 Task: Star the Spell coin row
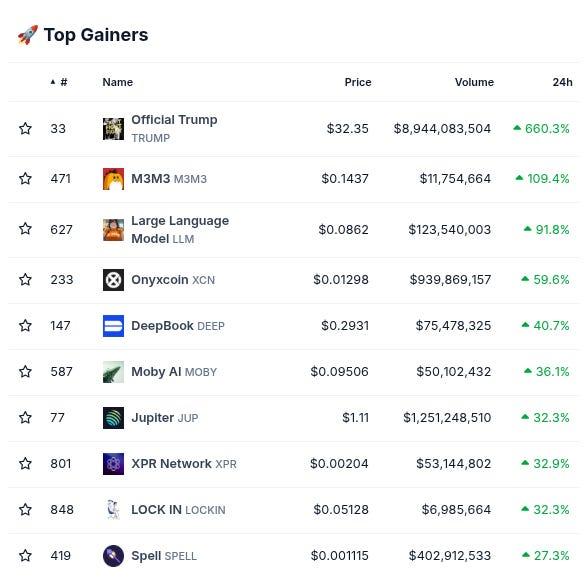[25, 555]
